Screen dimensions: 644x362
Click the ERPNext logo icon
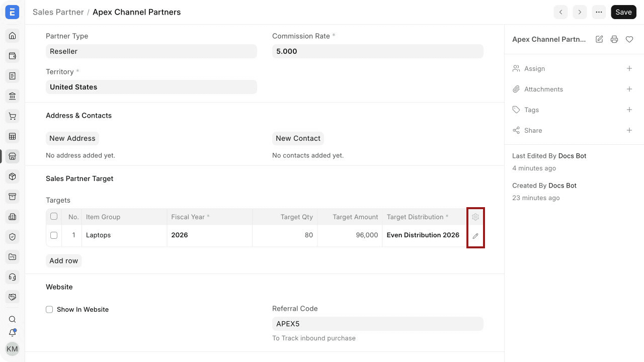13,12
